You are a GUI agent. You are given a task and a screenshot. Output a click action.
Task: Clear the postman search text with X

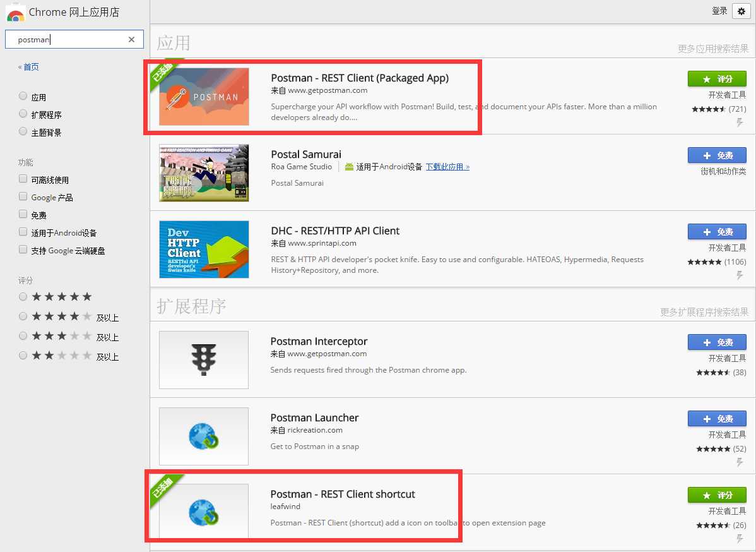131,40
